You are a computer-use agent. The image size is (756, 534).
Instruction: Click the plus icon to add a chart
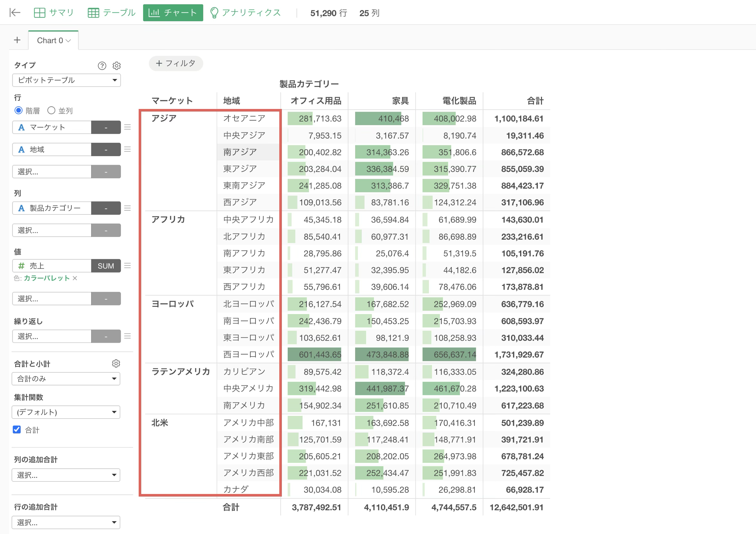[x=17, y=40]
